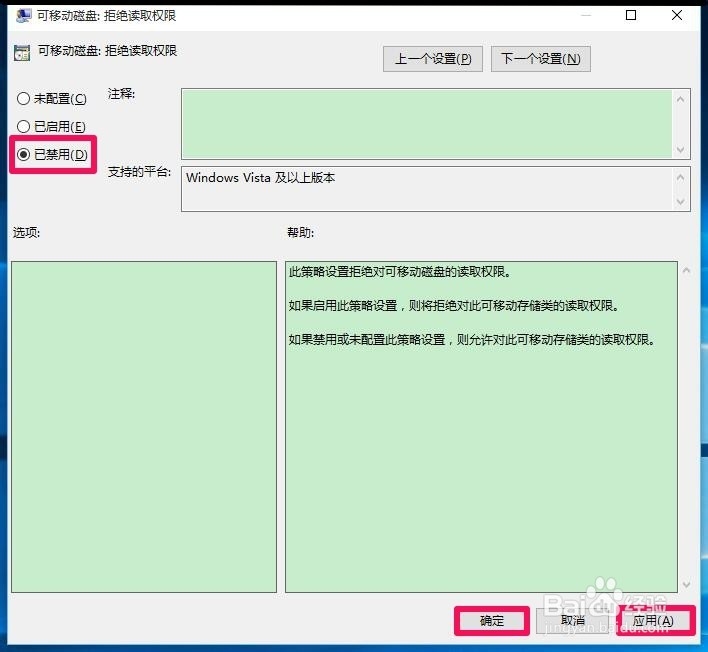Click the 支持的平台 box showing Windows Vista

[427, 189]
